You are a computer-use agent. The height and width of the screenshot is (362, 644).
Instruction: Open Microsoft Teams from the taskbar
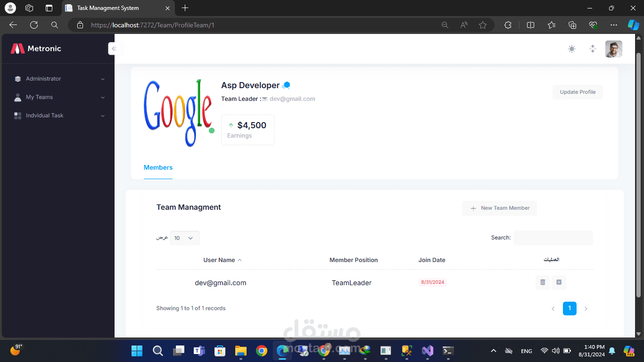click(x=199, y=351)
